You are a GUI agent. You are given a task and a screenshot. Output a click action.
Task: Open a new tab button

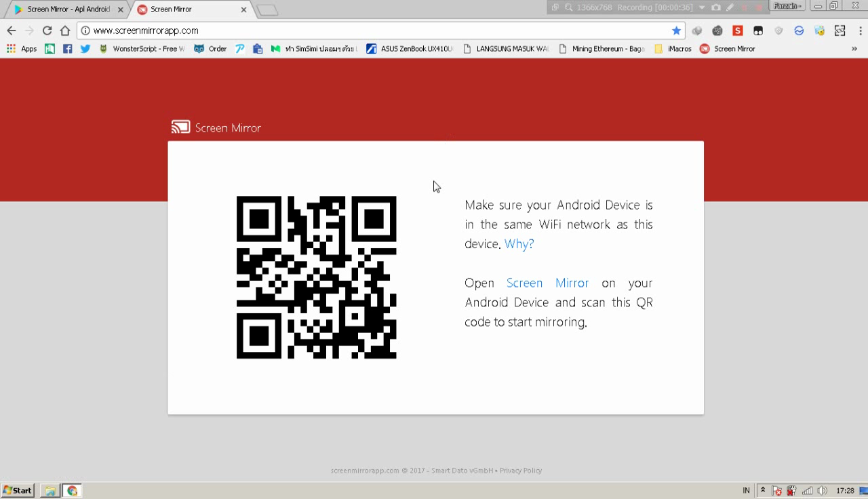[x=267, y=10]
